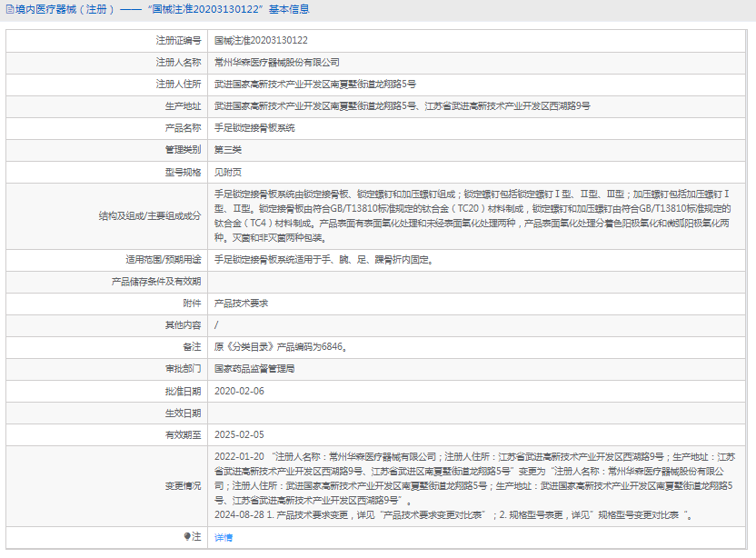Screen dimensions: 756x558
Task: Click the 管理类别 label
Action: coord(183,150)
